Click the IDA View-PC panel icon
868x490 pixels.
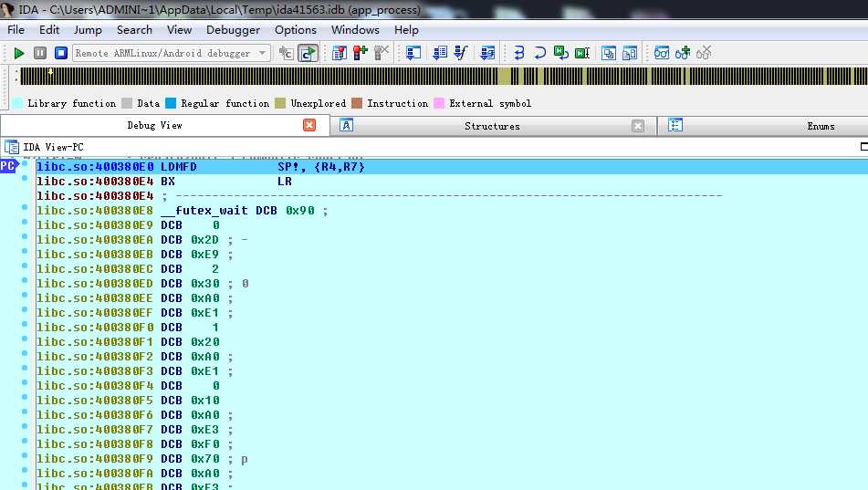point(11,147)
